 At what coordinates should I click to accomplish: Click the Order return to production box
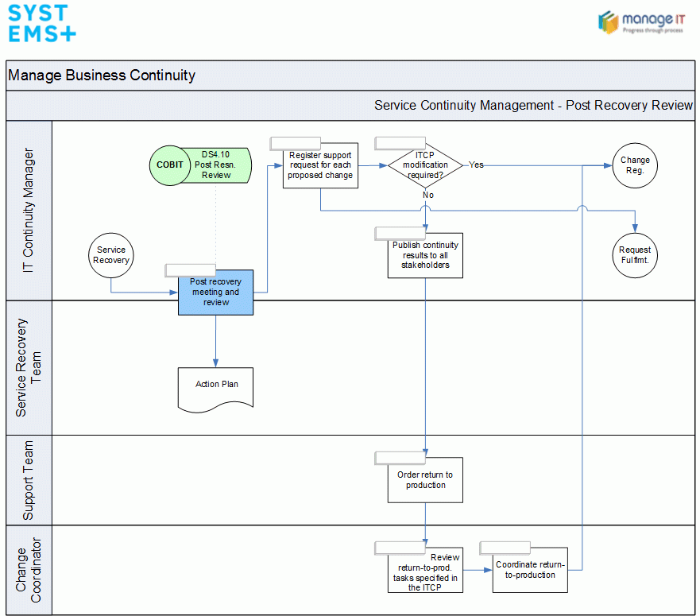[x=425, y=480]
